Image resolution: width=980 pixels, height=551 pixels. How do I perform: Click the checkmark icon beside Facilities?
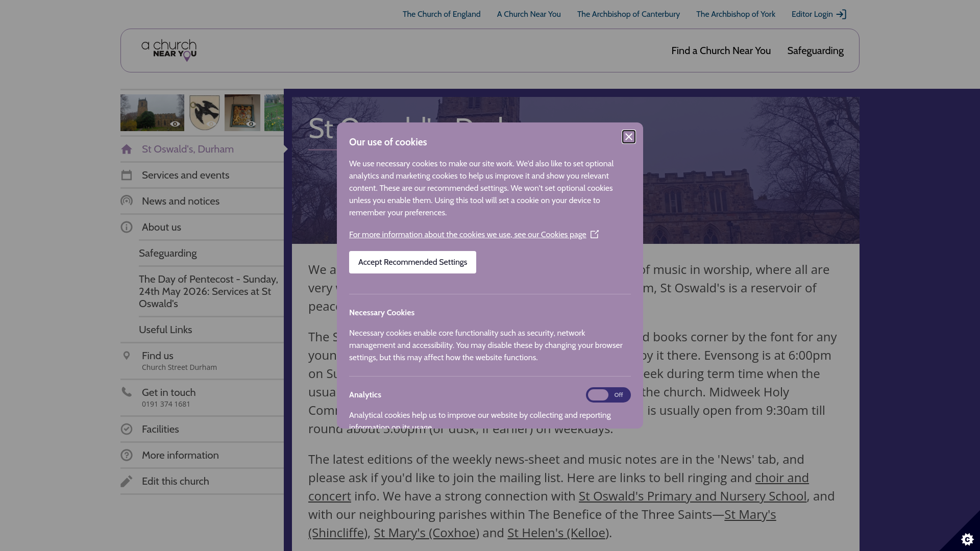click(x=127, y=430)
